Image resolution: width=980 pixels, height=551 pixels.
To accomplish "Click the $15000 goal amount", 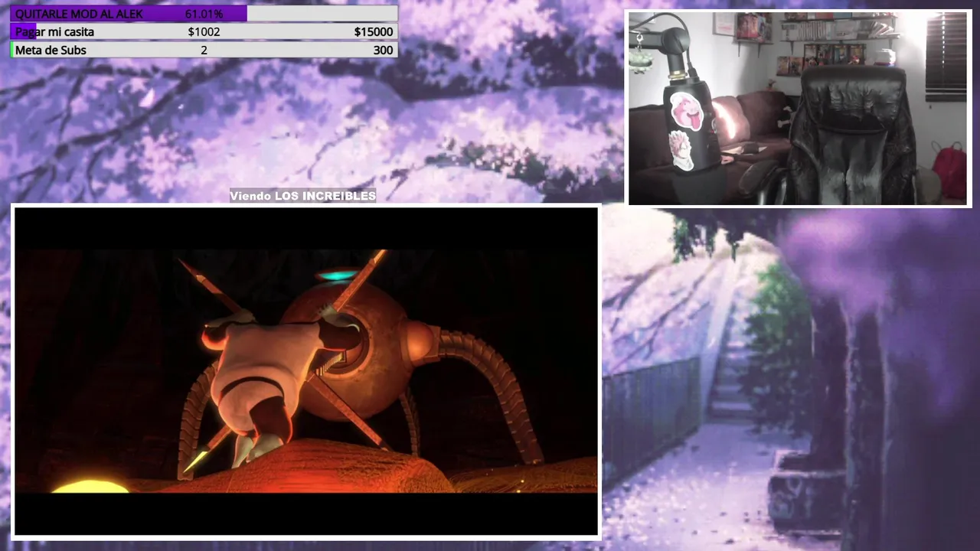I will (374, 31).
